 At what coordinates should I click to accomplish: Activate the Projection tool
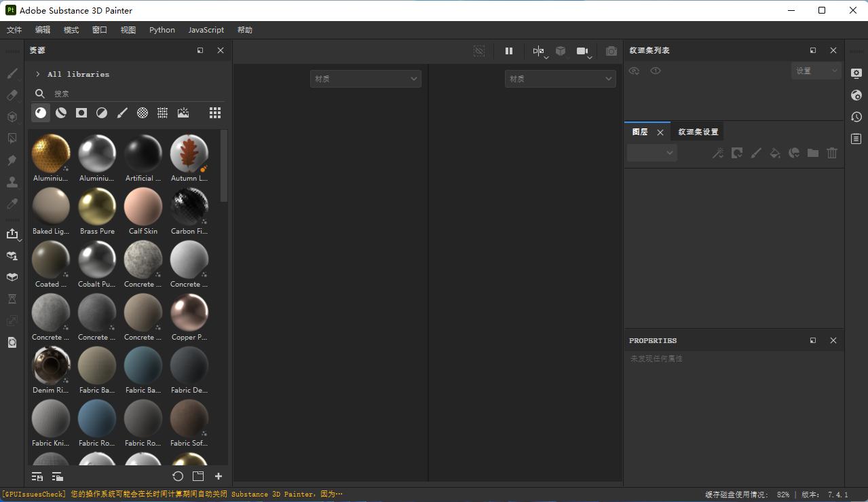coord(12,116)
